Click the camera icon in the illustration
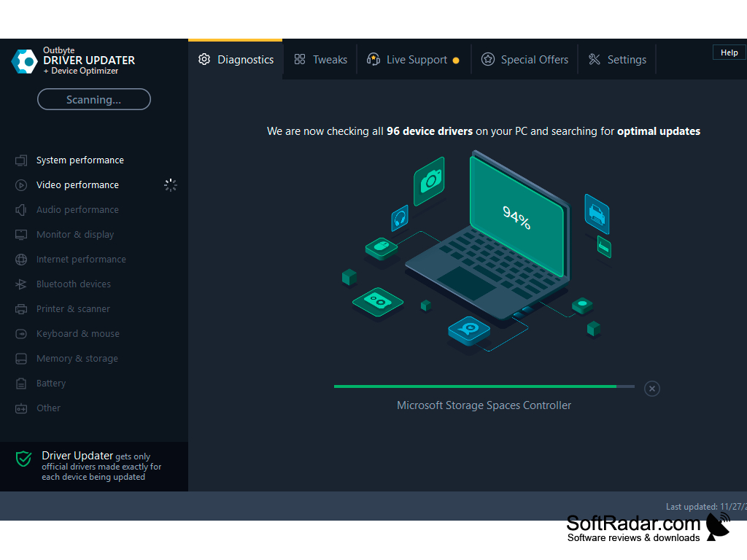Viewport: 747px width, 560px height. 429,181
